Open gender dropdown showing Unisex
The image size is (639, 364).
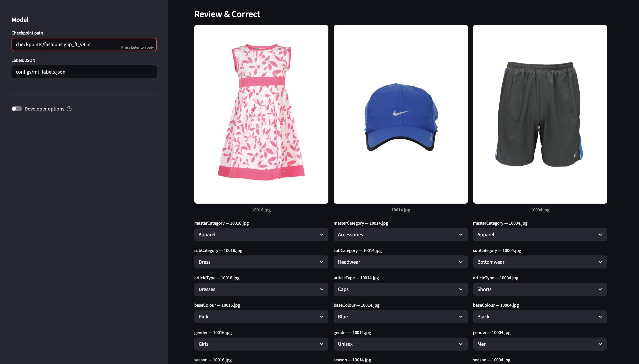click(401, 344)
